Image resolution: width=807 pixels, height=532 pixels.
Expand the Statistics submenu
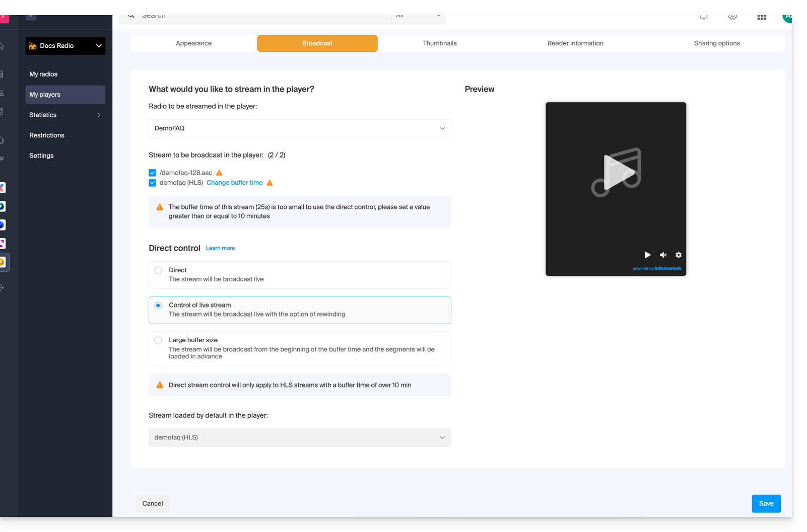coord(65,115)
